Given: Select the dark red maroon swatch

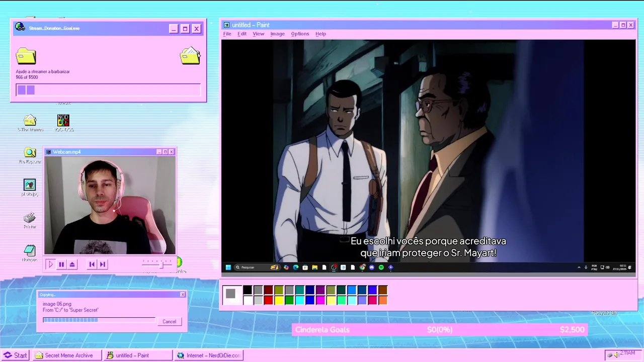Looking at the screenshot, I should (x=269, y=290).
